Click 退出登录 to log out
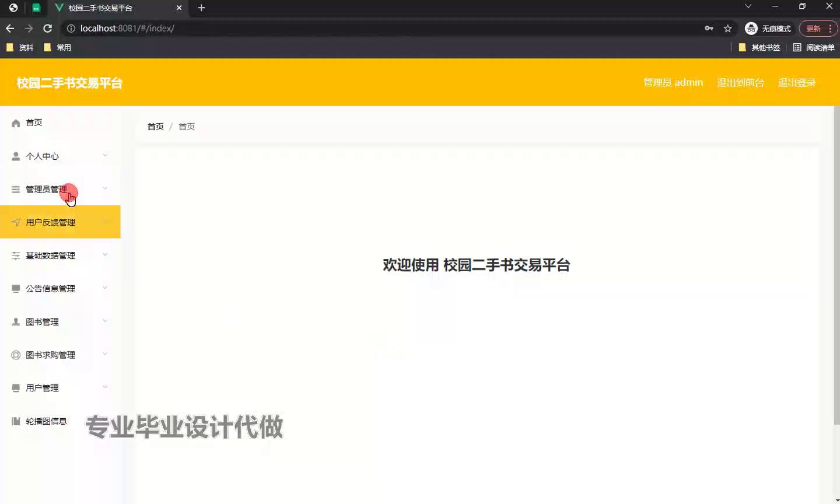The width and height of the screenshot is (840, 504). coord(796,83)
